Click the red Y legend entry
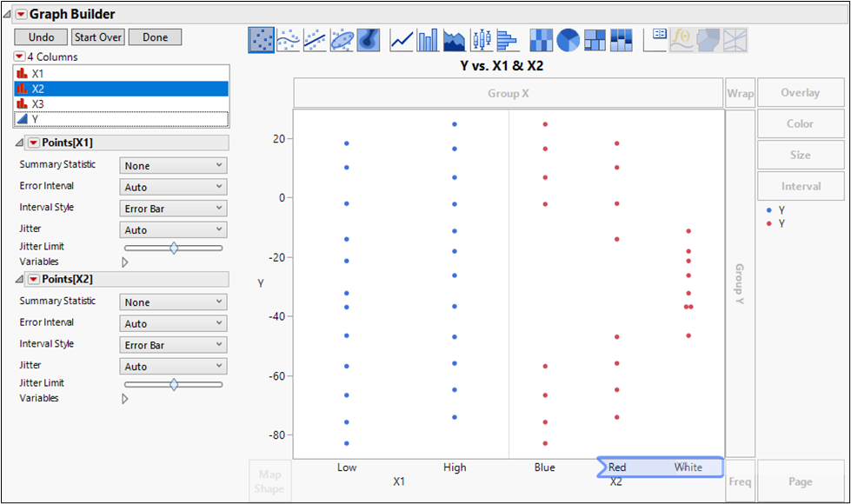 click(775, 223)
